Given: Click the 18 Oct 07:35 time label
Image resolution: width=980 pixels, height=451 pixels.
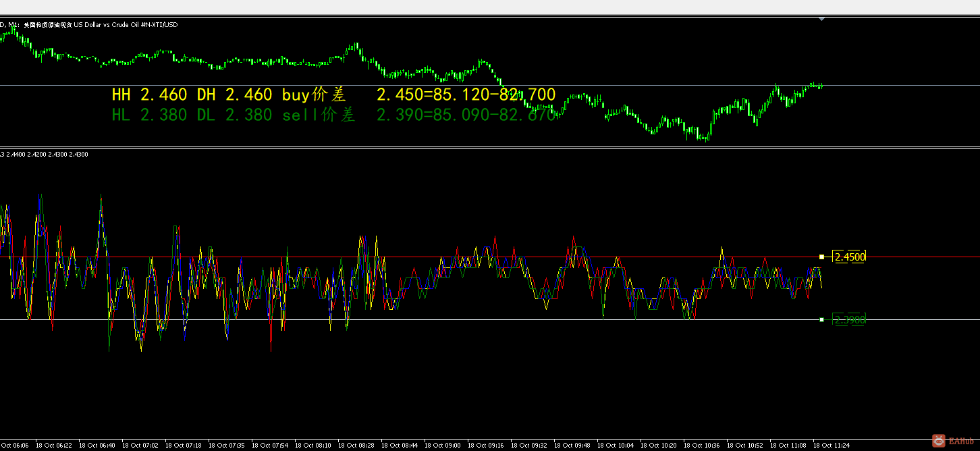Looking at the screenshot, I should (226, 446).
